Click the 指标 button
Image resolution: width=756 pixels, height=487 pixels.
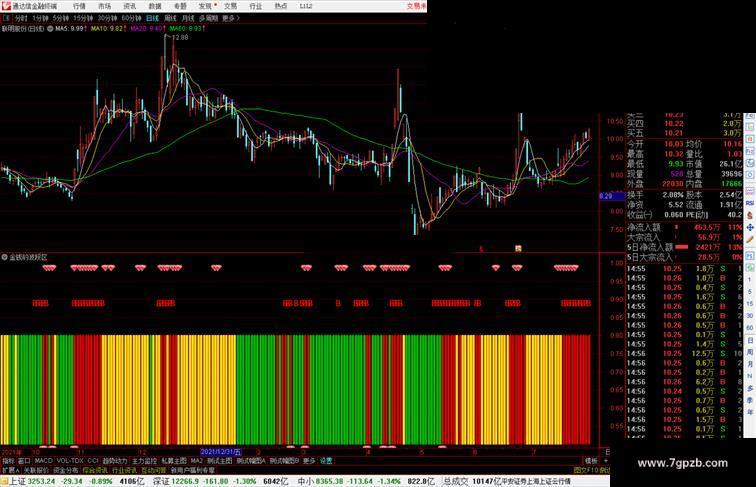pyautogui.click(x=8, y=461)
